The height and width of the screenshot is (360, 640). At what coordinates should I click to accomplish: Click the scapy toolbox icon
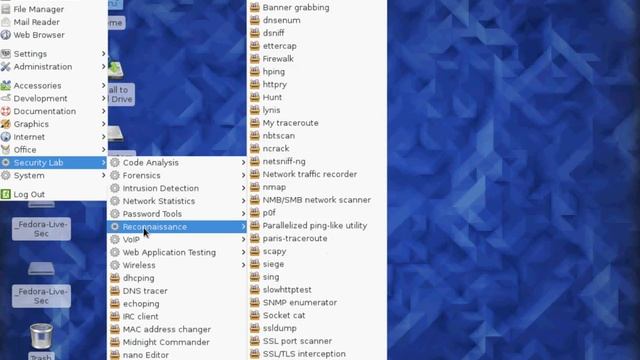point(255,251)
